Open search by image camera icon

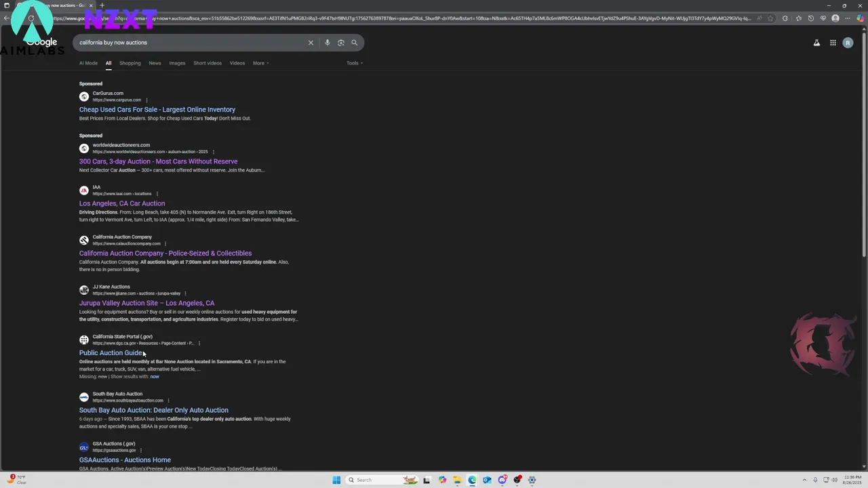340,43
